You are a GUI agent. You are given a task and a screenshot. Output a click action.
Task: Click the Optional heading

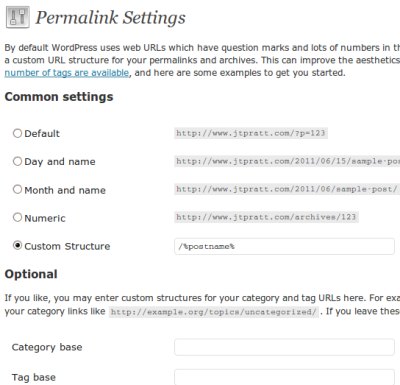[31, 274]
